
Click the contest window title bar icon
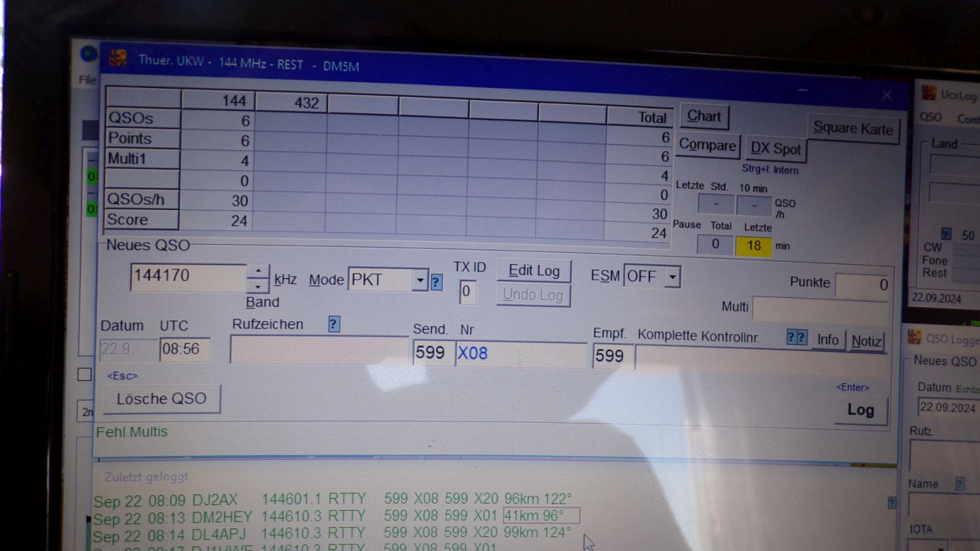click(x=118, y=58)
